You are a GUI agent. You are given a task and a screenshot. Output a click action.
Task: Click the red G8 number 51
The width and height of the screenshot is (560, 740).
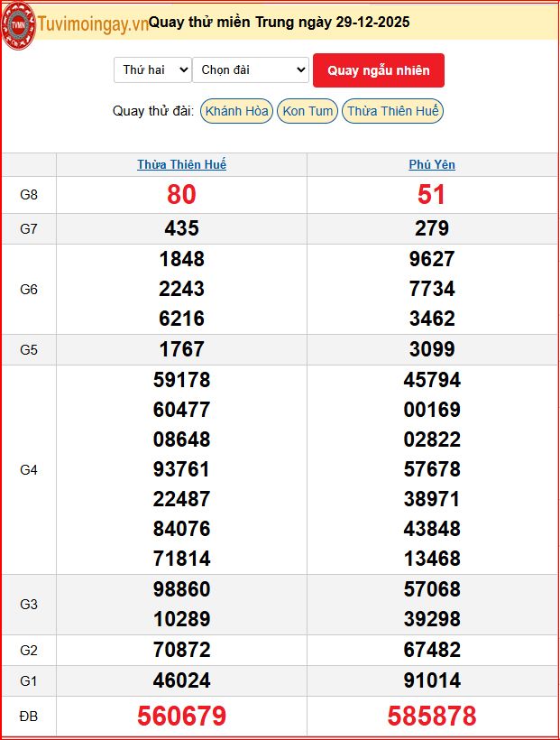click(x=432, y=195)
